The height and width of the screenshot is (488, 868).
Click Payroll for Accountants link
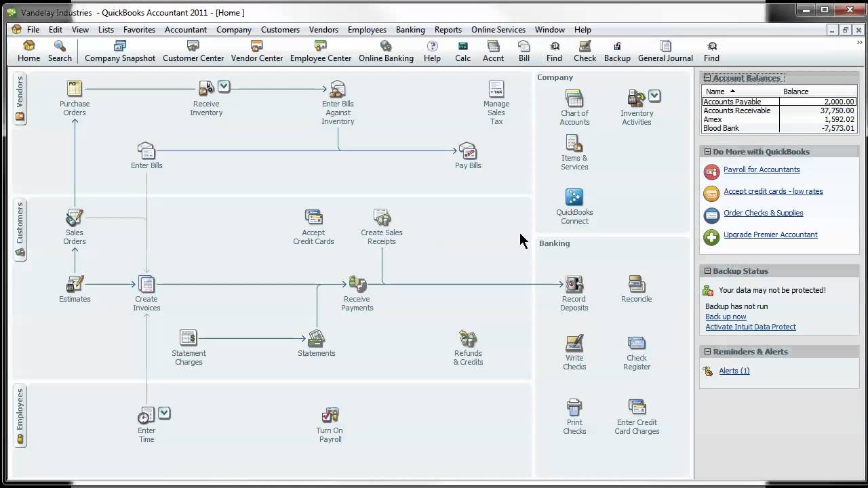[762, 169]
